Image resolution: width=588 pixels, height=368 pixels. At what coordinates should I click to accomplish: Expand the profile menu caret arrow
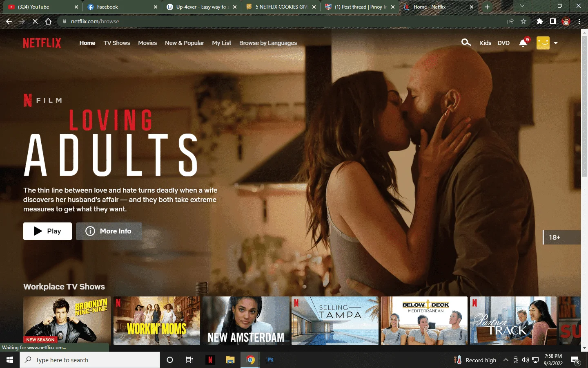click(555, 43)
